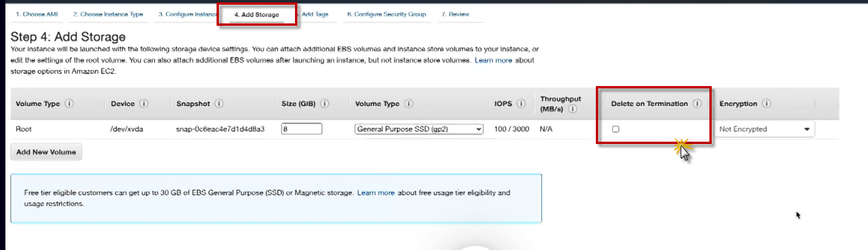The image size is (868, 250).
Task: Open Learn more link about storage options
Action: pyautogui.click(x=493, y=60)
